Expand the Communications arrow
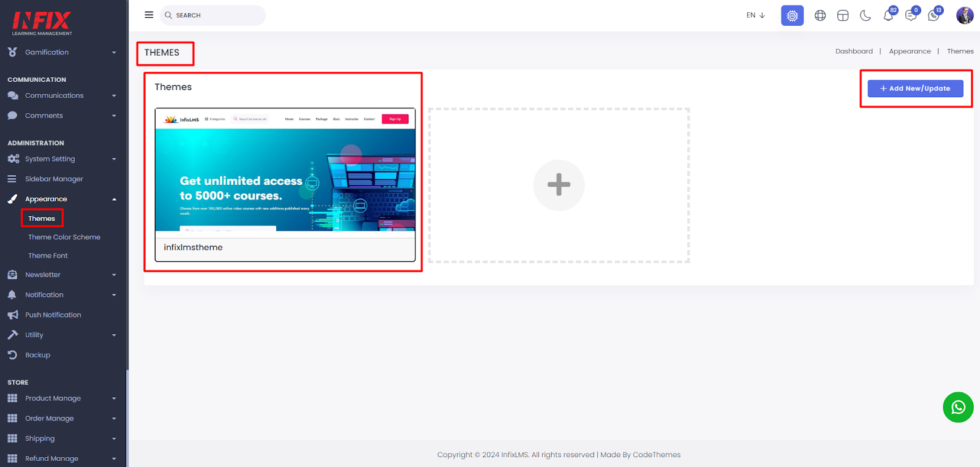The width and height of the screenshot is (980, 467). [x=114, y=96]
